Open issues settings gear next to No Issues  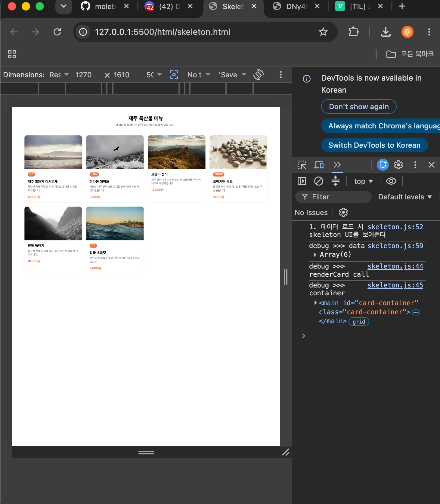(343, 212)
